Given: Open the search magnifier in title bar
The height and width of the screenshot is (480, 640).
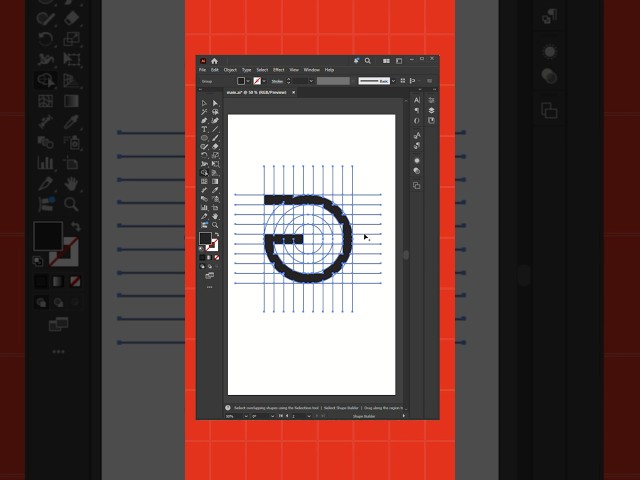Looking at the screenshot, I should coord(368,61).
